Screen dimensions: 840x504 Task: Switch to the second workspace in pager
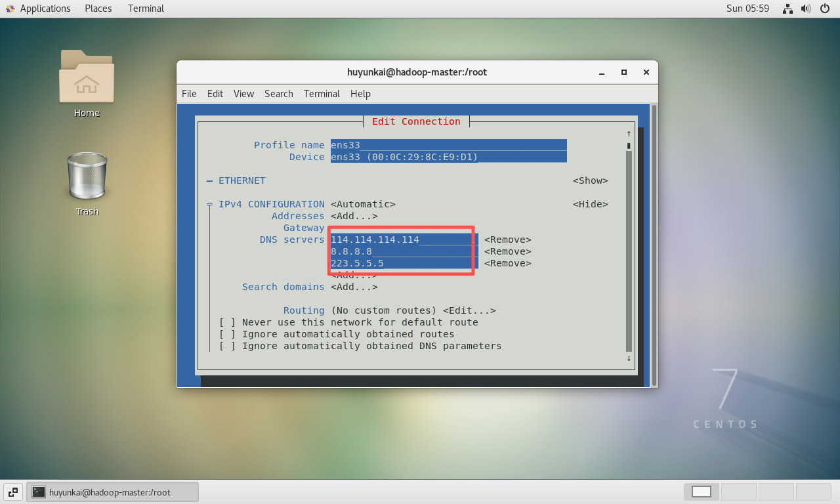(738, 492)
